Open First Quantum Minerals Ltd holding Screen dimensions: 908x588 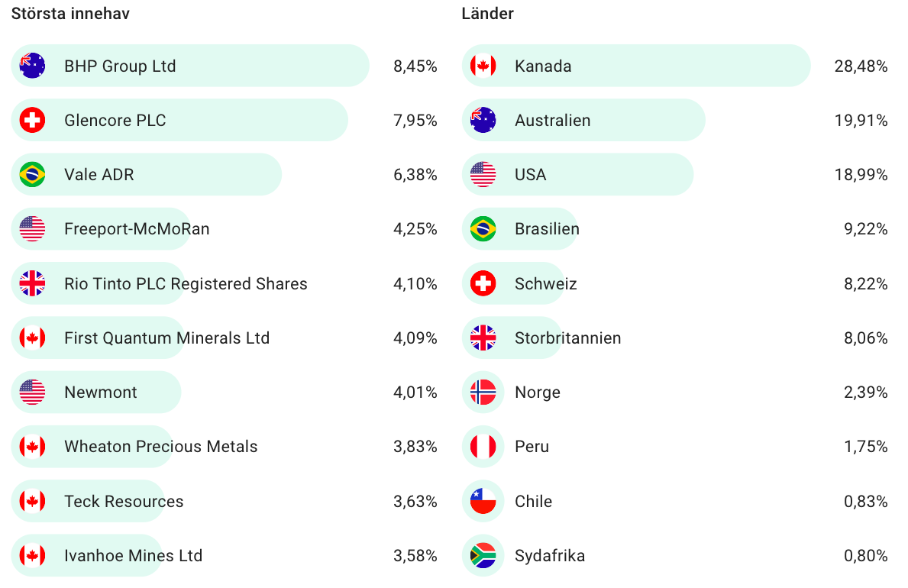click(x=166, y=338)
